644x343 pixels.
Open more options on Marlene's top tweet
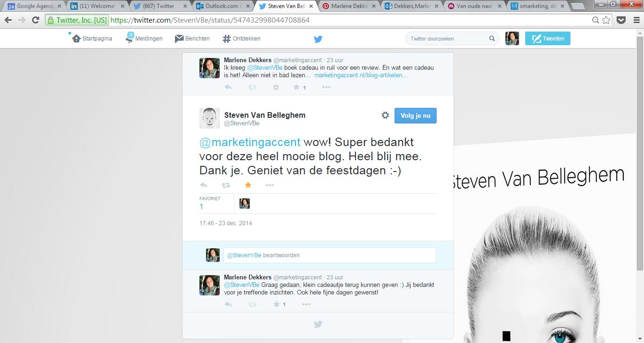tap(326, 87)
